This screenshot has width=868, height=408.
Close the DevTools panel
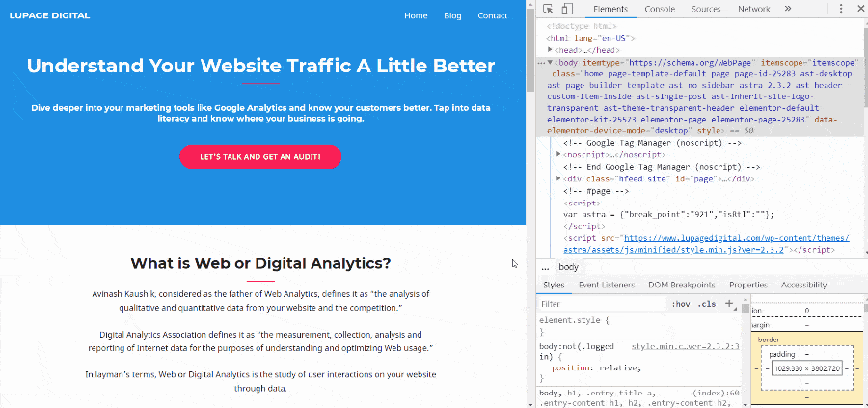pos(859,9)
